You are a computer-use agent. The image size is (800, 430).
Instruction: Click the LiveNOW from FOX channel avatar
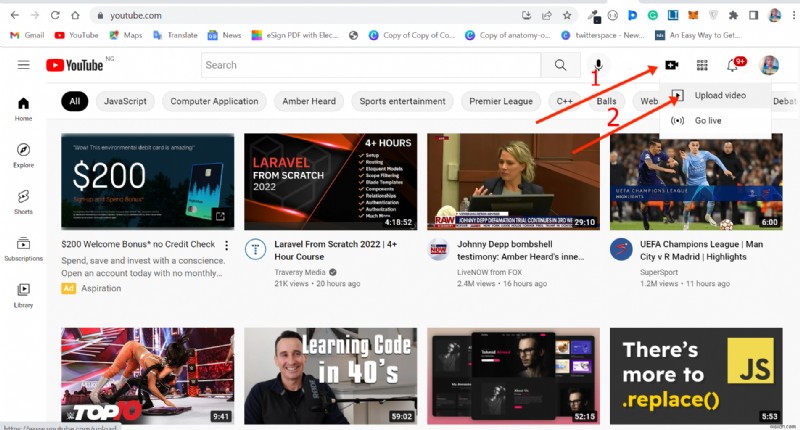pyautogui.click(x=438, y=249)
